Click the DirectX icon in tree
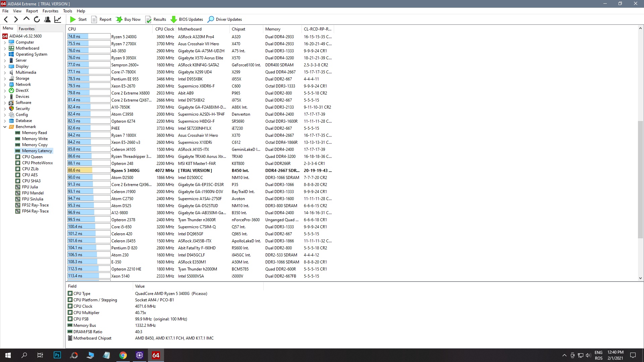The height and width of the screenshot is (362, 644). pos(11,90)
